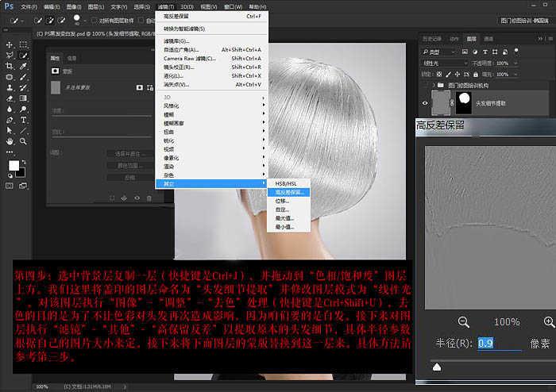Image resolution: width=556 pixels, height=392 pixels.
Task: Select the Hand tool
Action: [x=10, y=141]
